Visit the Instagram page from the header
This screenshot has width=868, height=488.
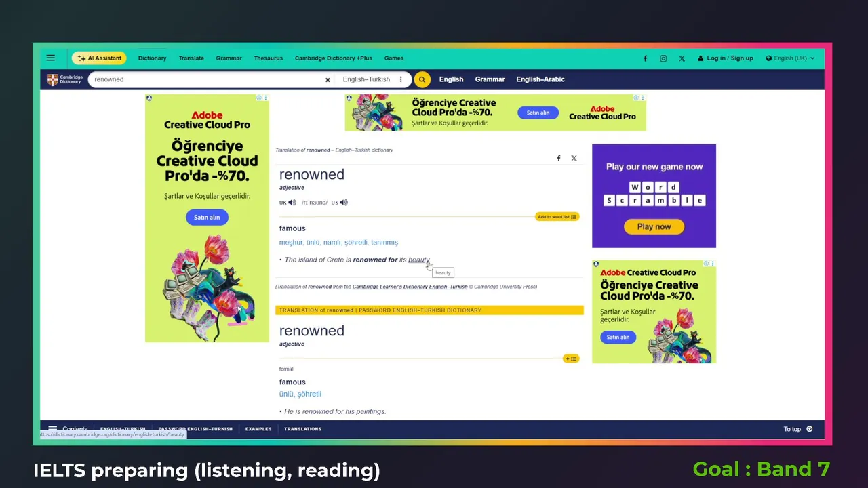(x=663, y=58)
